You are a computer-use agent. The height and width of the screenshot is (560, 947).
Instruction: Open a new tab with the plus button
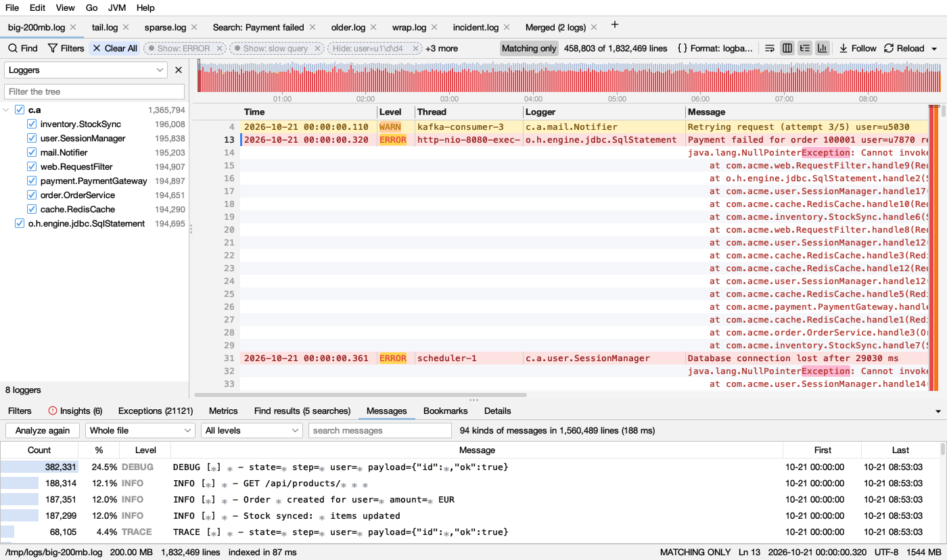[614, 25]
